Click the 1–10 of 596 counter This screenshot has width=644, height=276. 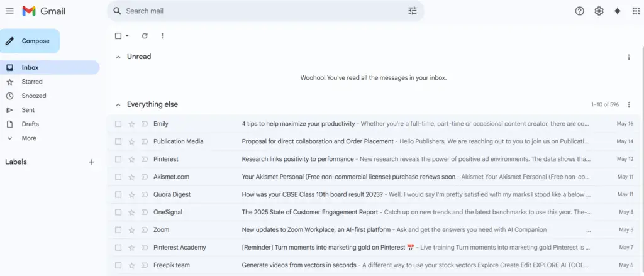[604, 105]
